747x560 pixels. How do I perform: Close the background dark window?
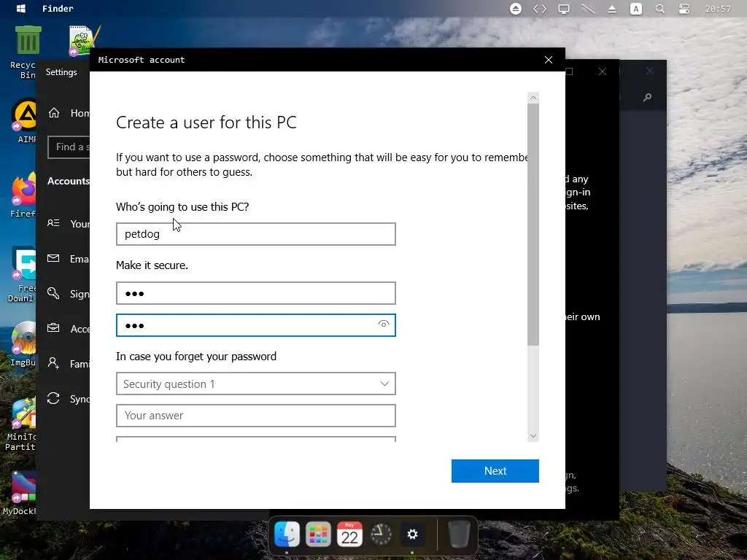click(650, 71)
